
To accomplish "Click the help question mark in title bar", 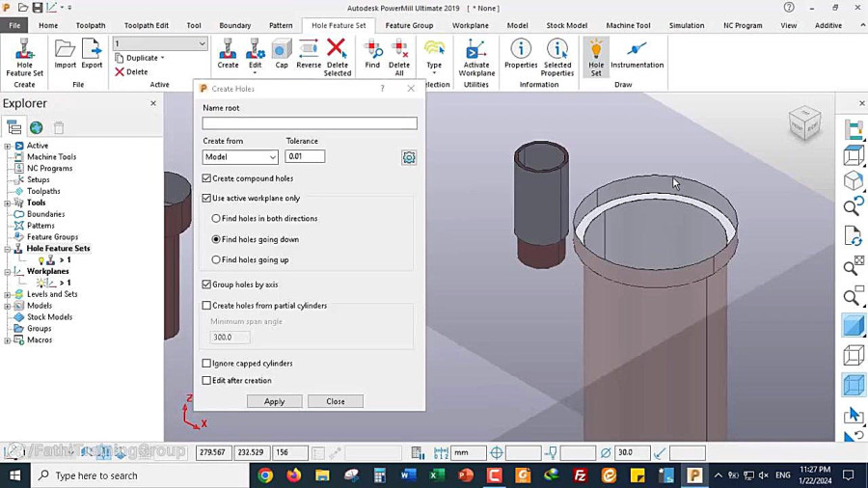I will click(789, 8).
